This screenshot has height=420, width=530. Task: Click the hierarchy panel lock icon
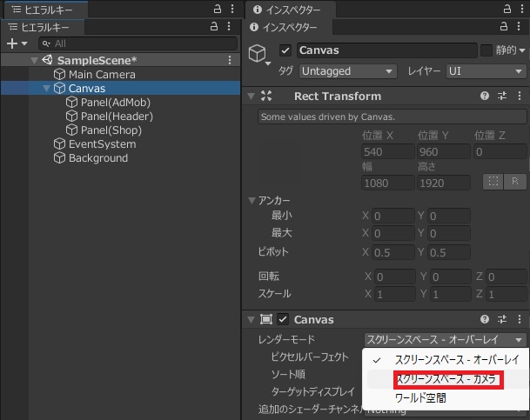tap(214, 27)
